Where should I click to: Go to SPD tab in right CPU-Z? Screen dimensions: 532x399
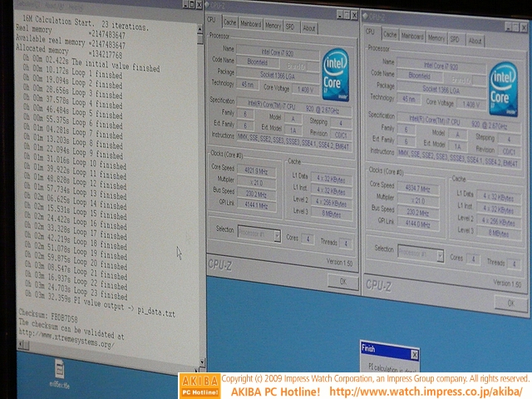[455, 39]
